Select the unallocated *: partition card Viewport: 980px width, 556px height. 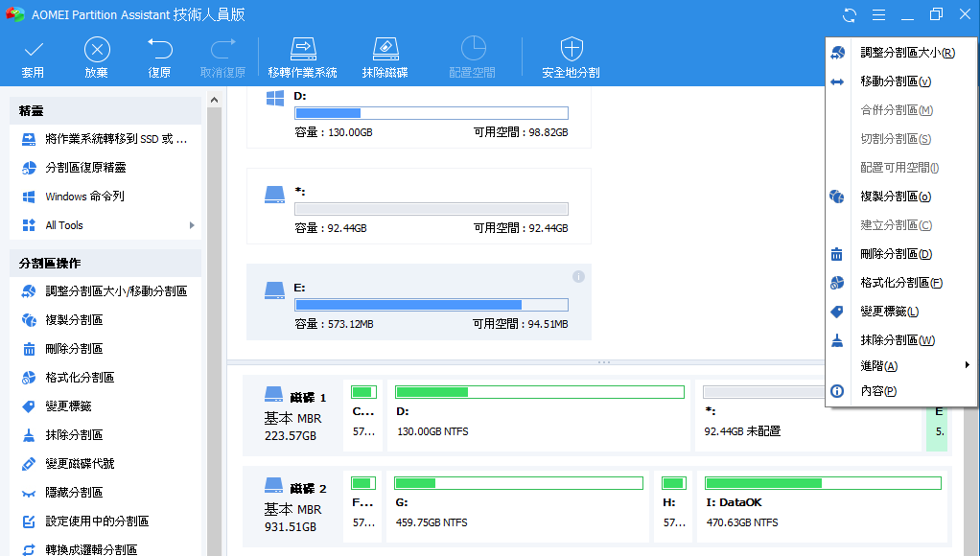(x=419, y=206)
